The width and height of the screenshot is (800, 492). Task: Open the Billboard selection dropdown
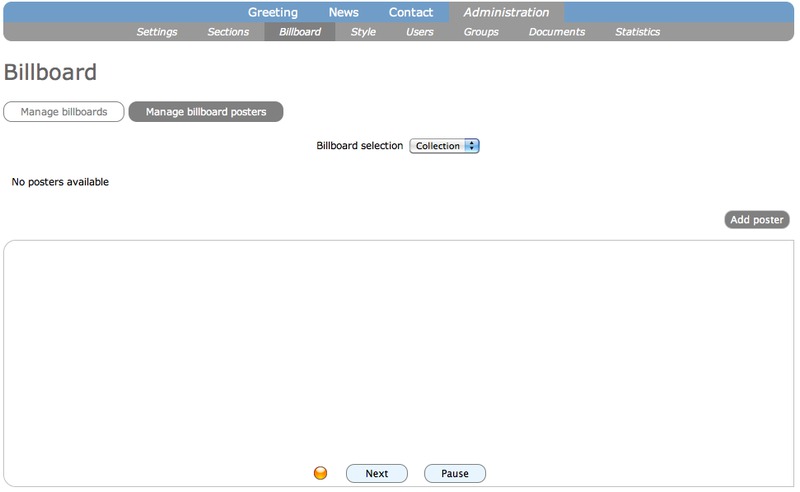click(x=445, y=146)
